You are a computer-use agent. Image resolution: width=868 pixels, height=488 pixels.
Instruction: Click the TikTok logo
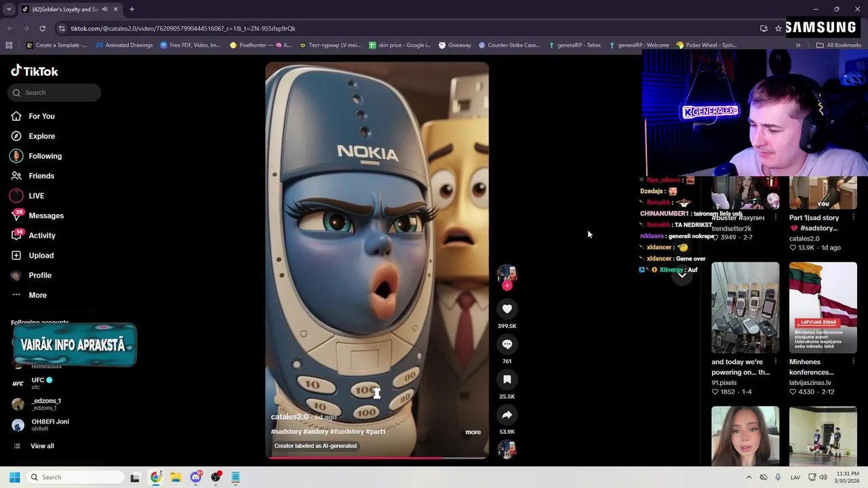coord(35,71)
